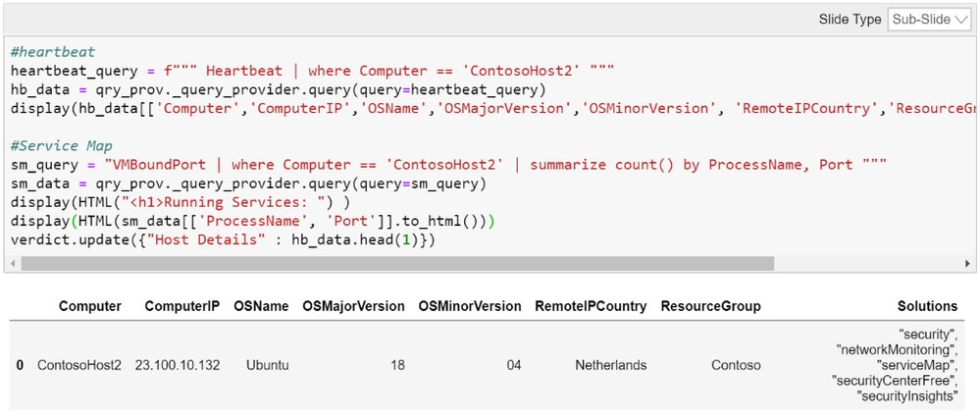Click the scrollbar left arrow

[12, 264]
